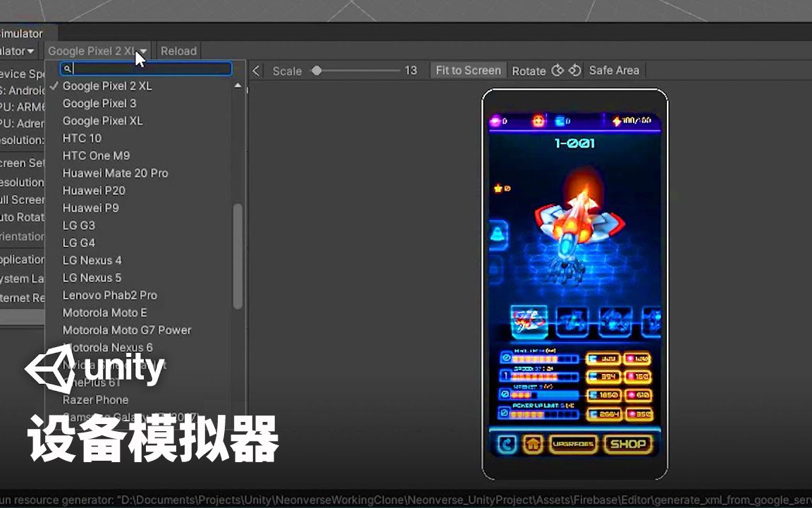This screenshot has width=812, height=508.
Task: Tap the lightning energy icon in game top bar
Action: (616, 121)
